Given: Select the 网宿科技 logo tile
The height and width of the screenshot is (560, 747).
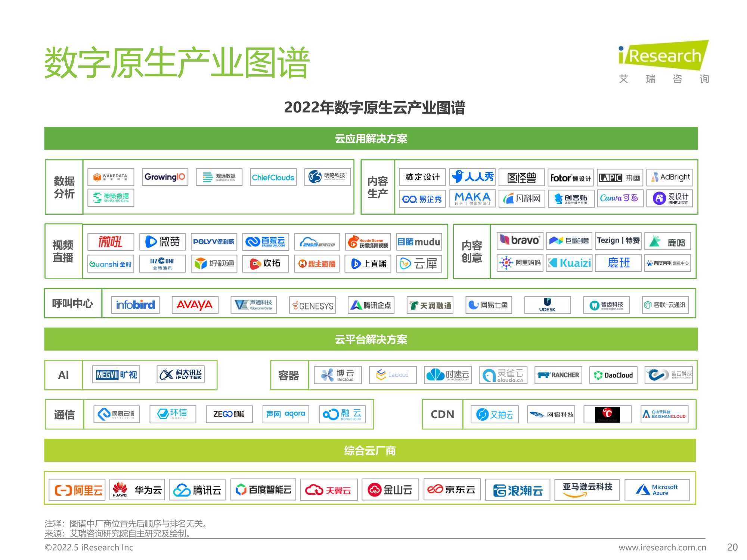Looking at the screenshot, I should [551, 414].
